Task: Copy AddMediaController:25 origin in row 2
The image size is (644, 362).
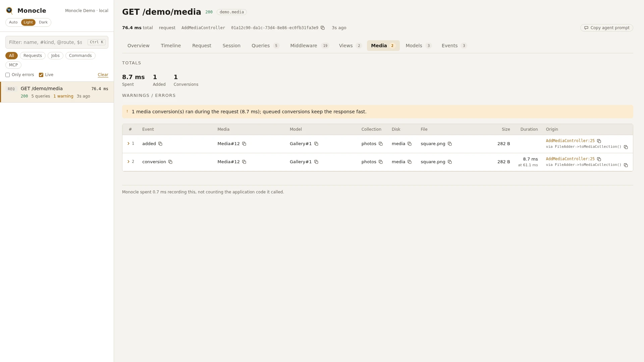Action: (x=599, y=159)
